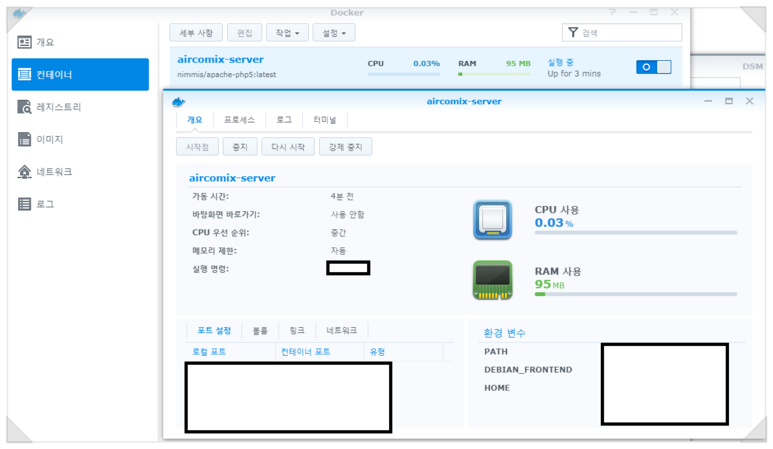Click the Up for 3 mins status text
The image size is (773, 449).
point(574,74)
